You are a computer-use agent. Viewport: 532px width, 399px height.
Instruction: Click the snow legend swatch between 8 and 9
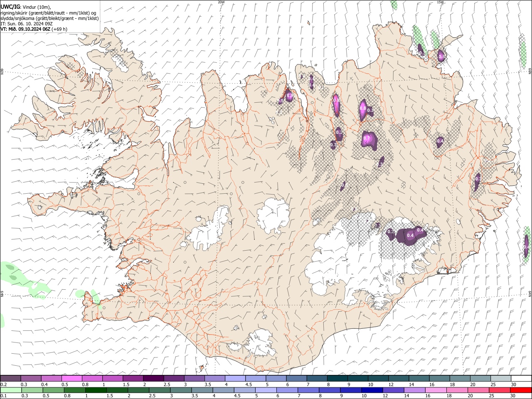pos(337,379)
